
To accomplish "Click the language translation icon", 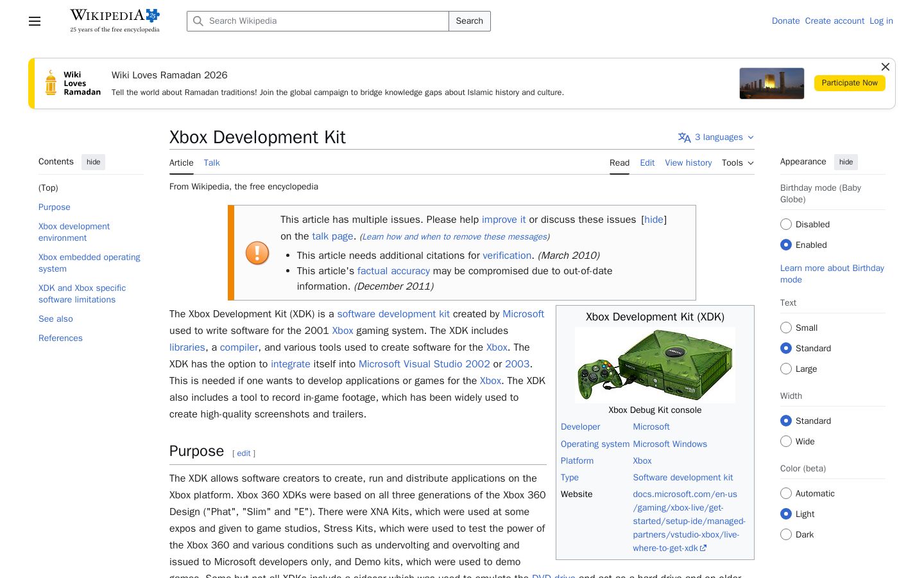I will [x=684, y=137].
